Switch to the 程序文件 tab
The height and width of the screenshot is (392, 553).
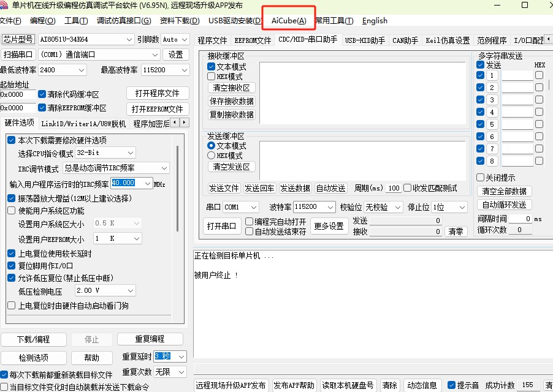[212, 40]
